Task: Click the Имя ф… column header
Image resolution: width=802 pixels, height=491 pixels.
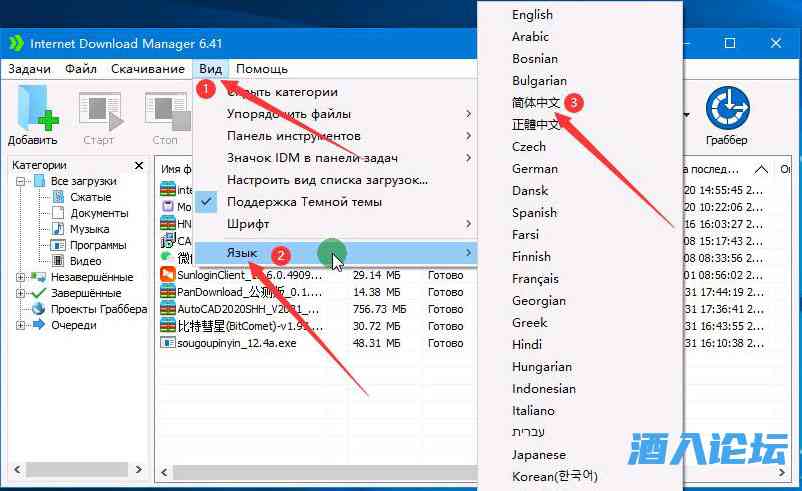Action: coord(176,169)
